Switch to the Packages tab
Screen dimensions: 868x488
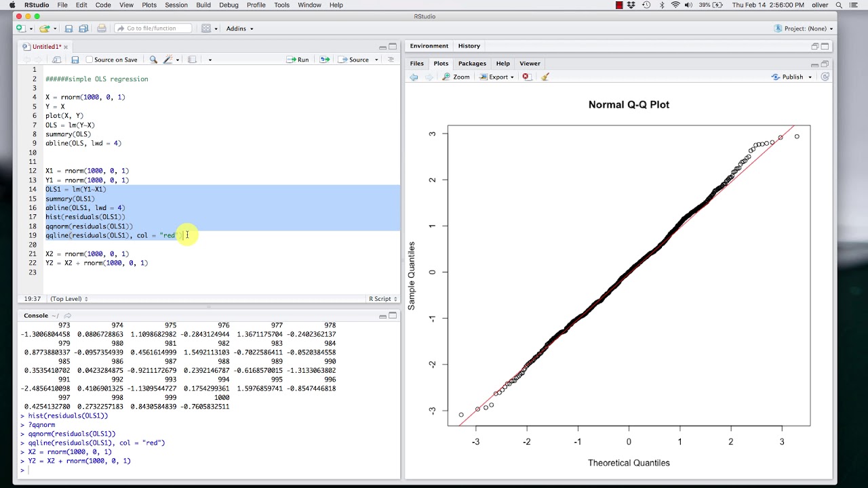coord(472,64)
